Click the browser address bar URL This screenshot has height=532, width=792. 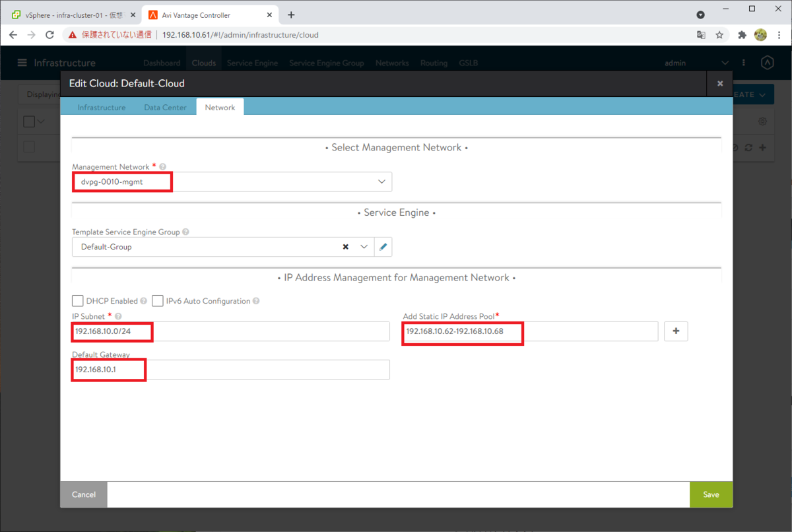coord(240,34)
